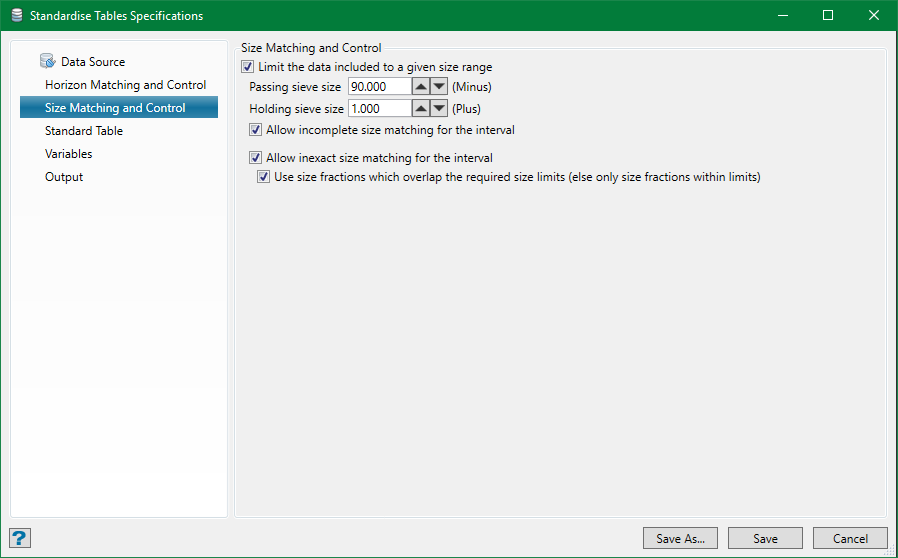Maximize the Standardise Tables window

(x=828, y=15)
